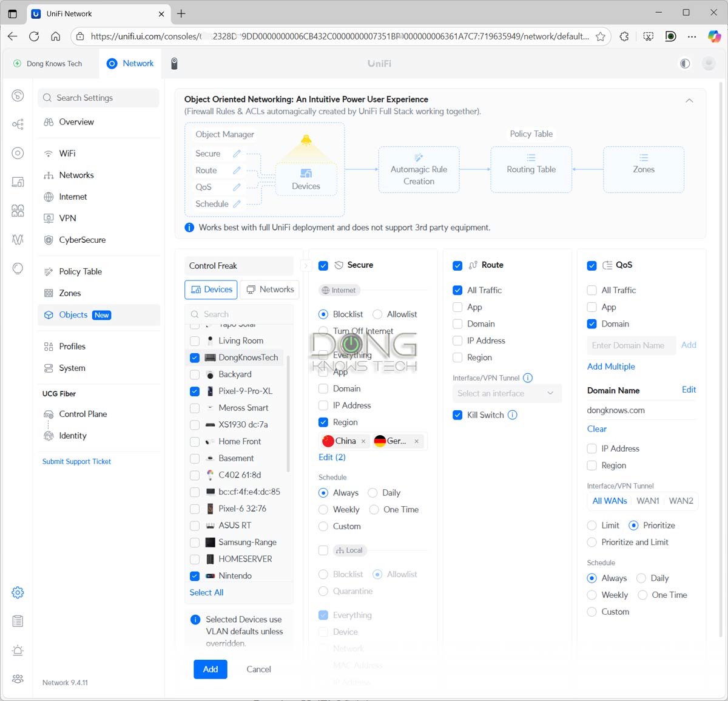The height and width of the screenshot is (701, 728).
Task: Click Clear under dongknows.com
Action: (x=597, y=429)
